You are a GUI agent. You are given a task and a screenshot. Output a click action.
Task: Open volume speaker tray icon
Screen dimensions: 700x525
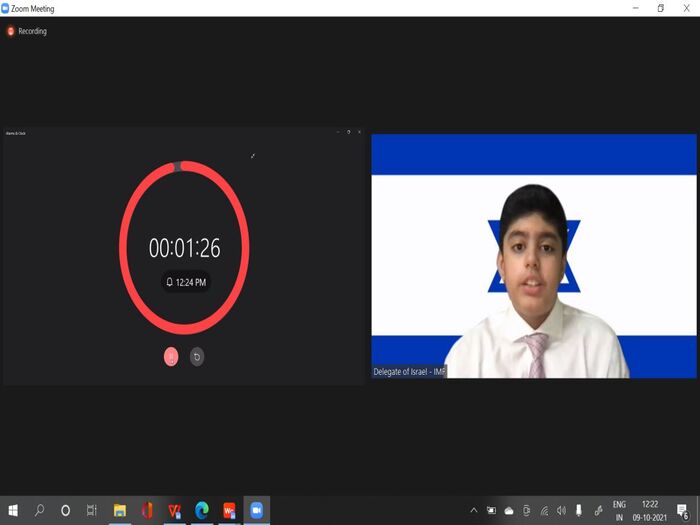tap(562, 510)
